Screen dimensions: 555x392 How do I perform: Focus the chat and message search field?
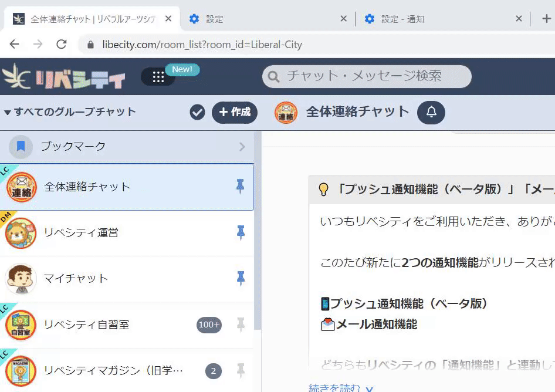click(x=367, y=76)
